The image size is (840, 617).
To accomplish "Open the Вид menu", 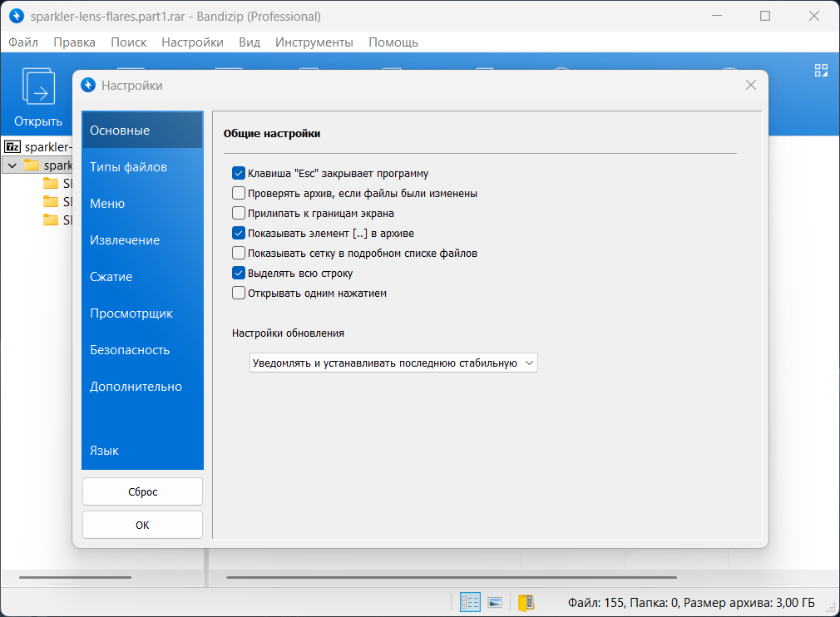I will pos(249,42).
